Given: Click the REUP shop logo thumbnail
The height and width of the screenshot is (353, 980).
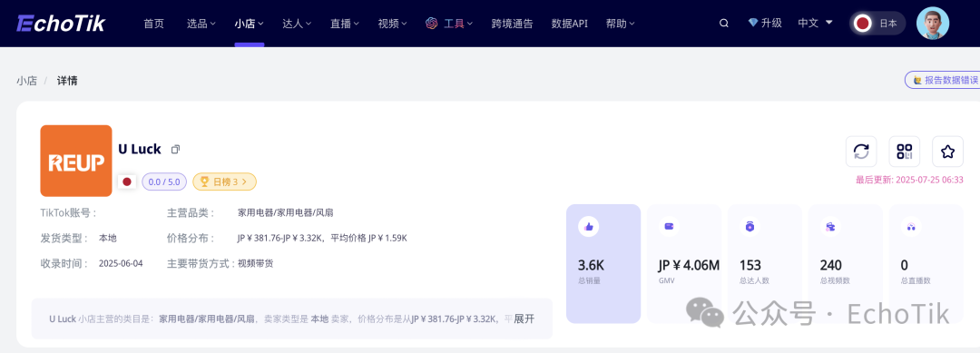Looking at the screenshot, I should point(76,161).
